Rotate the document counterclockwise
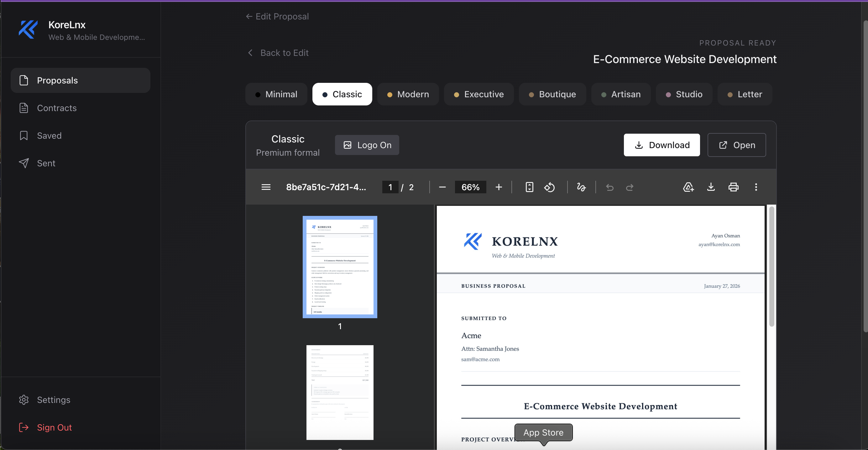Screen dimensions: 868x450 pos(549,187)
